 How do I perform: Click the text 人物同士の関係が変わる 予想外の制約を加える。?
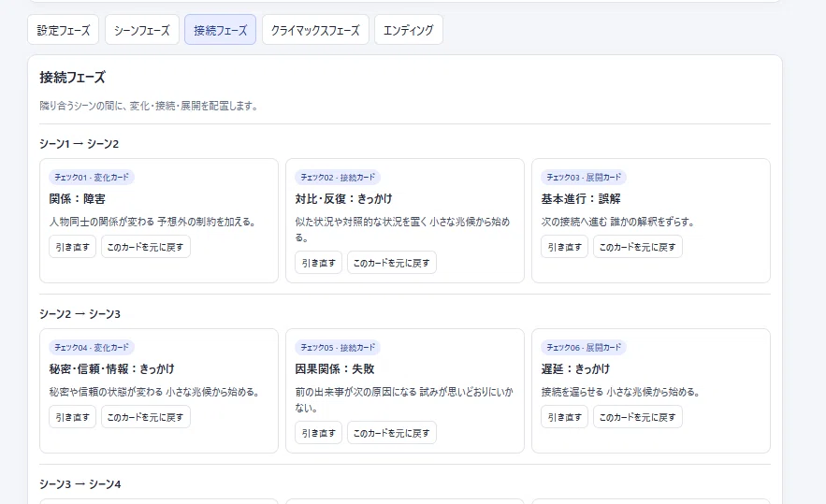[153, 222]
